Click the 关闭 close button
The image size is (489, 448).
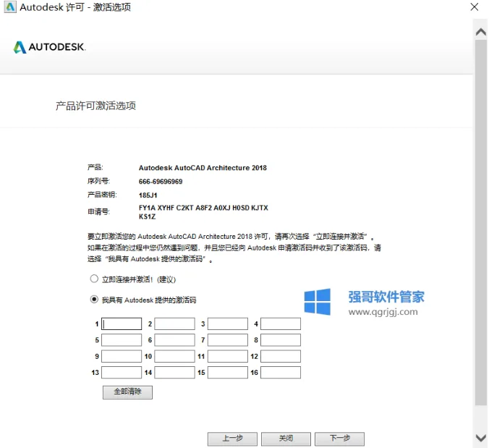tap(286, 439)
